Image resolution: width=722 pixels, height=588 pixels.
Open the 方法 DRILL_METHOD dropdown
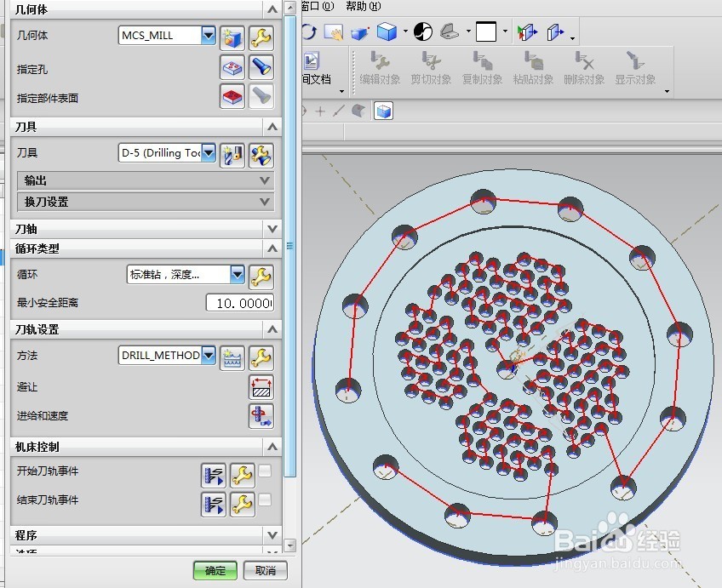click(209, 355)
